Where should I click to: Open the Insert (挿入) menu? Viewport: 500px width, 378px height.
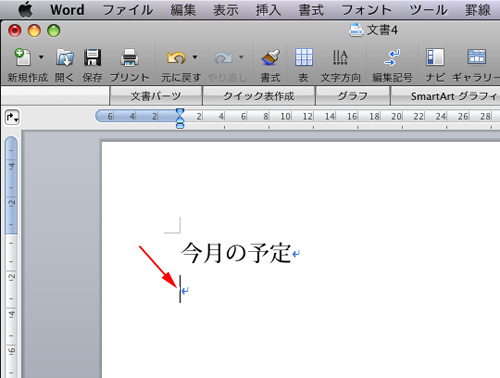pos(268,10)
